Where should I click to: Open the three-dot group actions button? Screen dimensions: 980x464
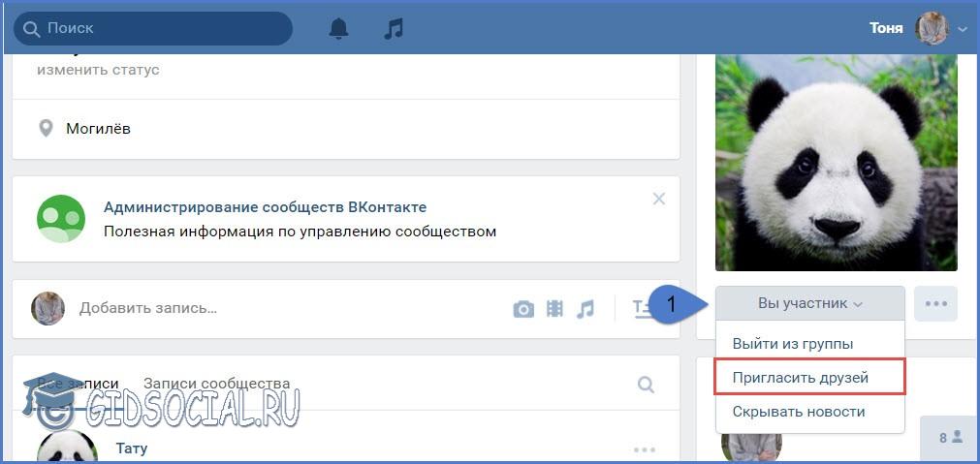point(935,303)
